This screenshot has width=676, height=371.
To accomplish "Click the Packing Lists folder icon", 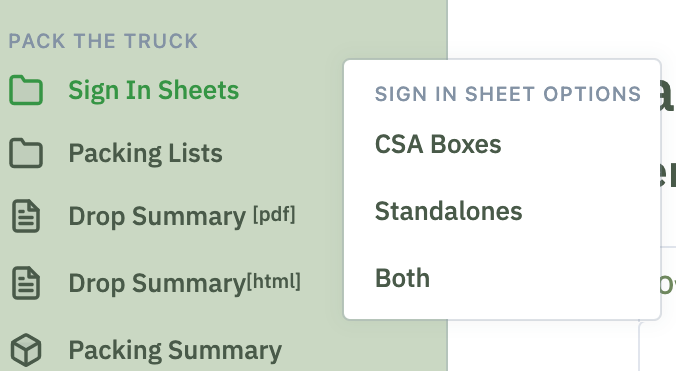I will 26,153.
